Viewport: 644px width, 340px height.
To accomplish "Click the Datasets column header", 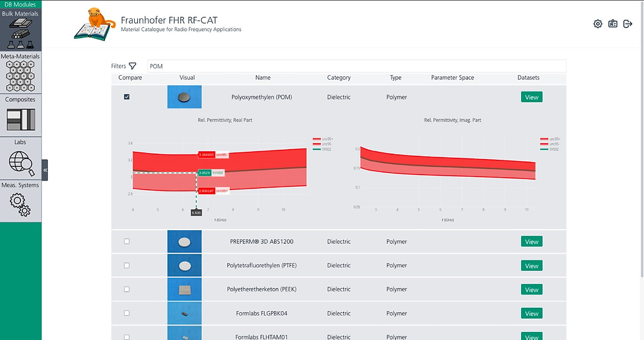I will (x=528, y=78).
